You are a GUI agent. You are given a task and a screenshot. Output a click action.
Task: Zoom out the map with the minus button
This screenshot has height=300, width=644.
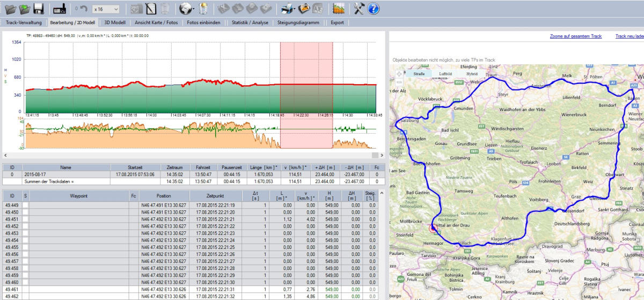pyautogui.click(x=398, y=82)
